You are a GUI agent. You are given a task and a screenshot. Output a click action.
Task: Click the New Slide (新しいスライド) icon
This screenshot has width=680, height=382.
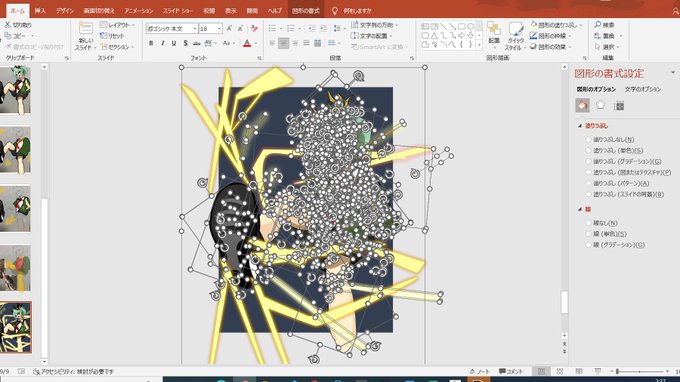(85, 29)
